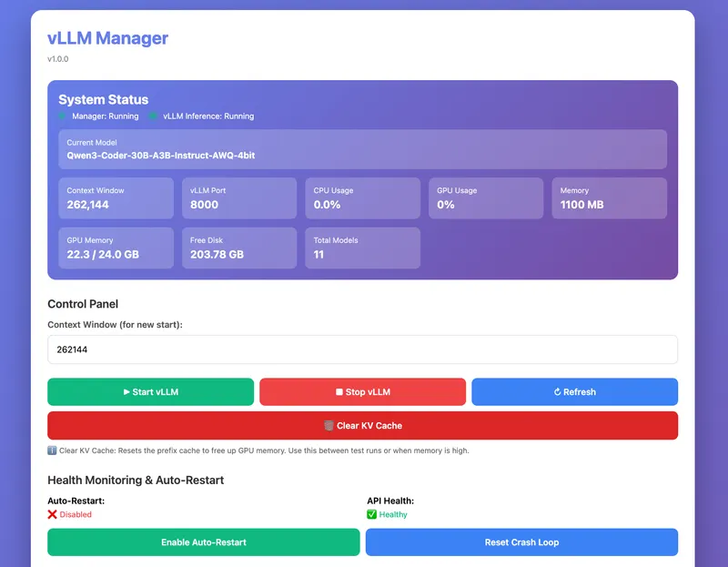Click GPU Memory value 22.3 / 24.0 GB
The image size is (728, 567).
tap(103, 255)
